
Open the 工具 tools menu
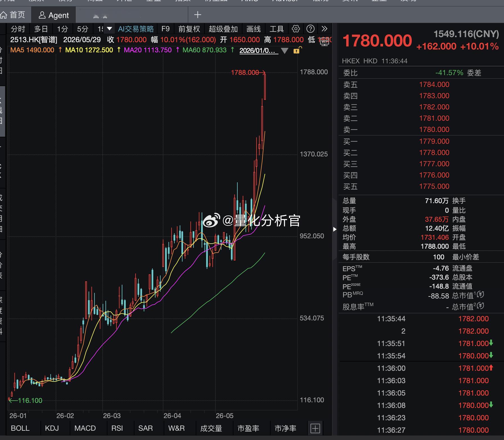point(276,29)
